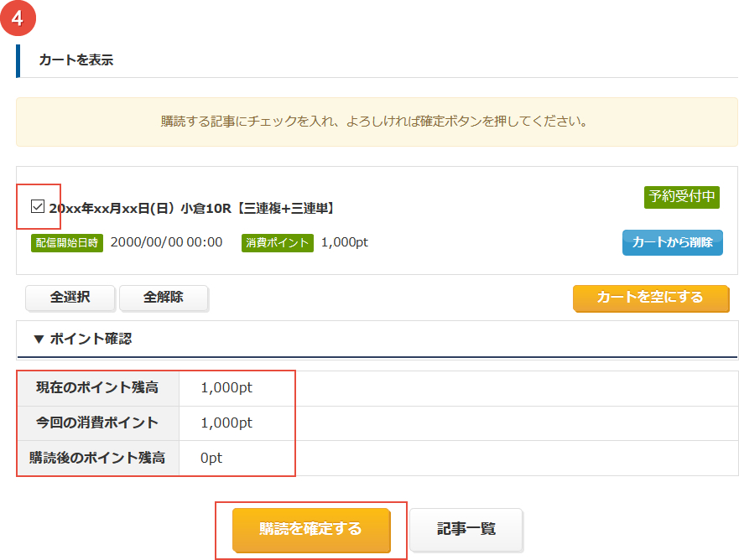Click the 今回の消費ポイント row header
The width and height of the screenshot is (739, 560).
tap(97, 423)
